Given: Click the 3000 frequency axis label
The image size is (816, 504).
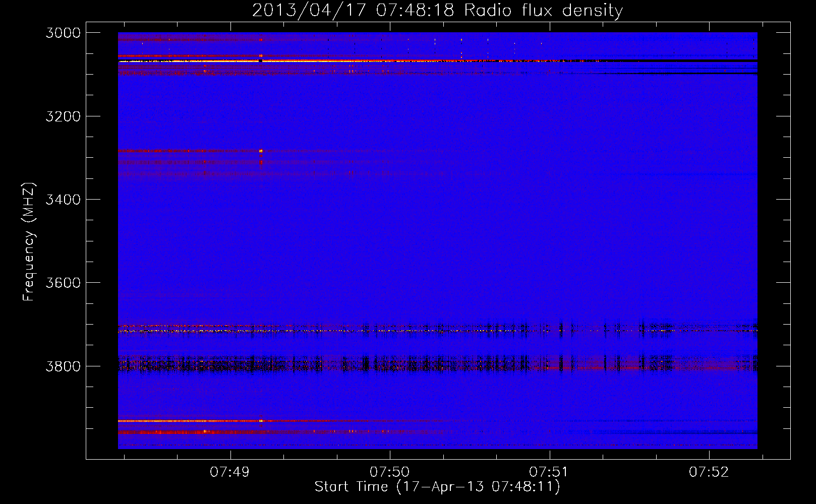Looking at the screenshot, I should (x=63, y=33).
